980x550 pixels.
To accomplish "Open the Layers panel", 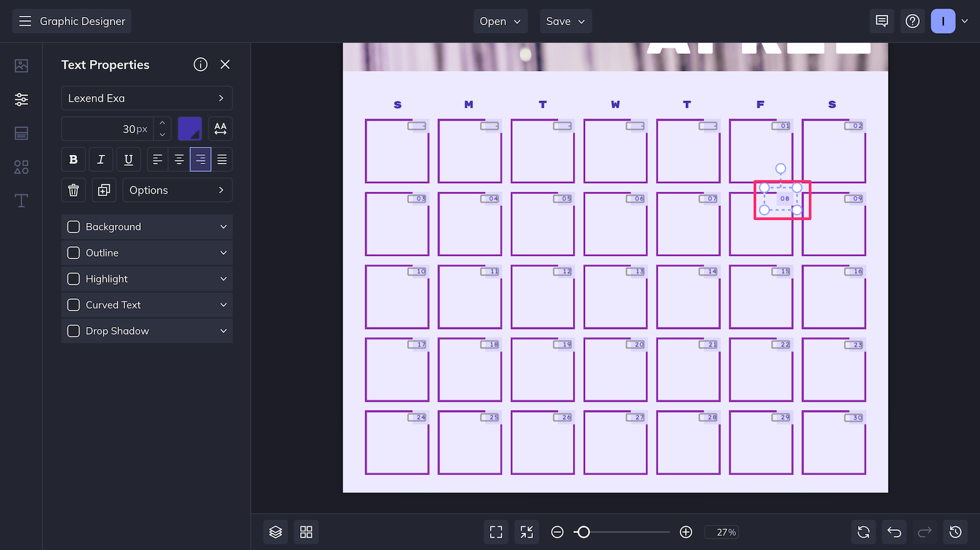I will pos(276,532).
